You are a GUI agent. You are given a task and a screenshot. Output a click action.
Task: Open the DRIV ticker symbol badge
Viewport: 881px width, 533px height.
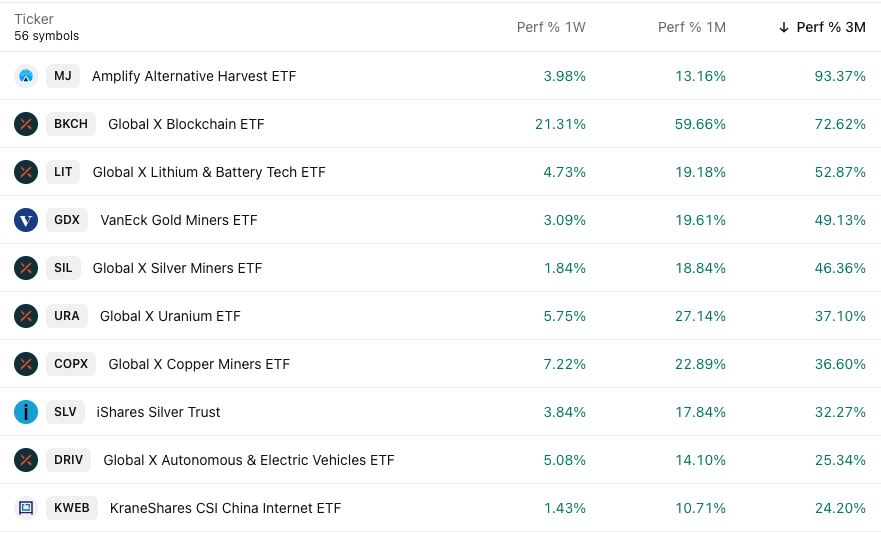coord(69,460)
